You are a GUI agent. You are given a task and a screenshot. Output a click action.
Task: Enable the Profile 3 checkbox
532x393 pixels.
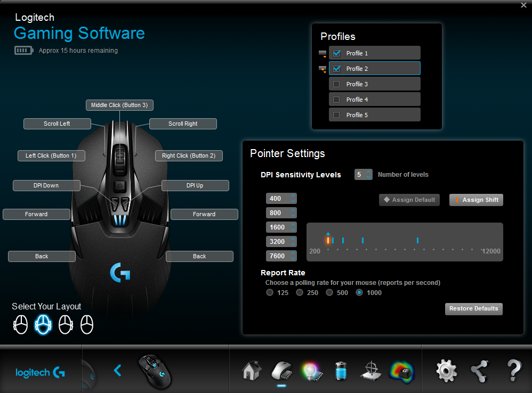pyautogui.click(x=336, y=84)
